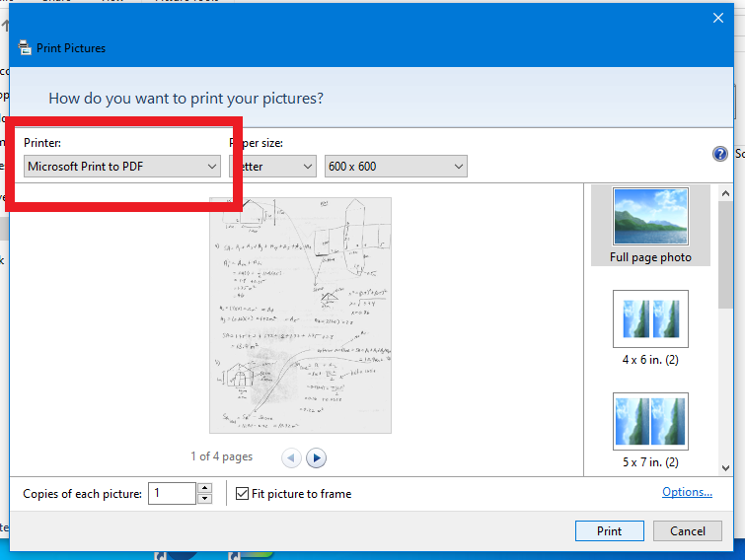Toggle the Fit picture to frame checkbox

(242, 494)
